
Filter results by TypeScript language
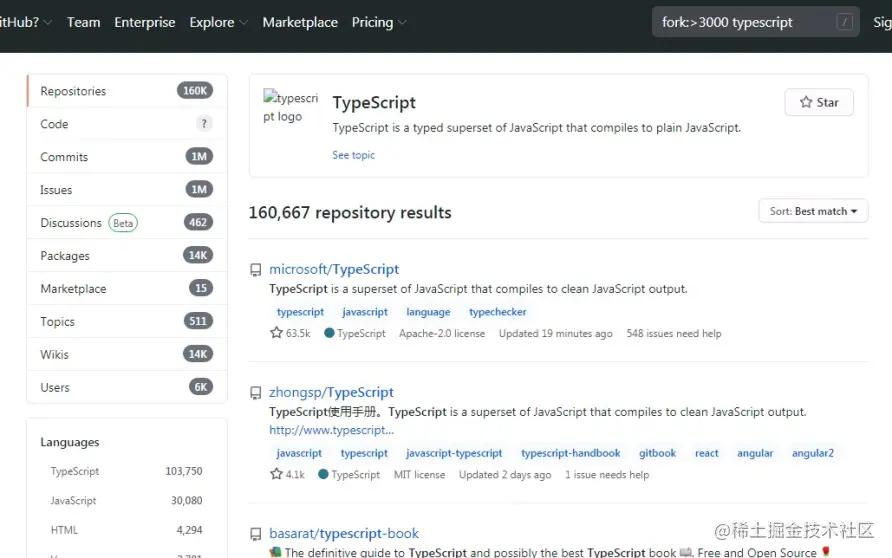pyautogui.click(x=126, y=471)
